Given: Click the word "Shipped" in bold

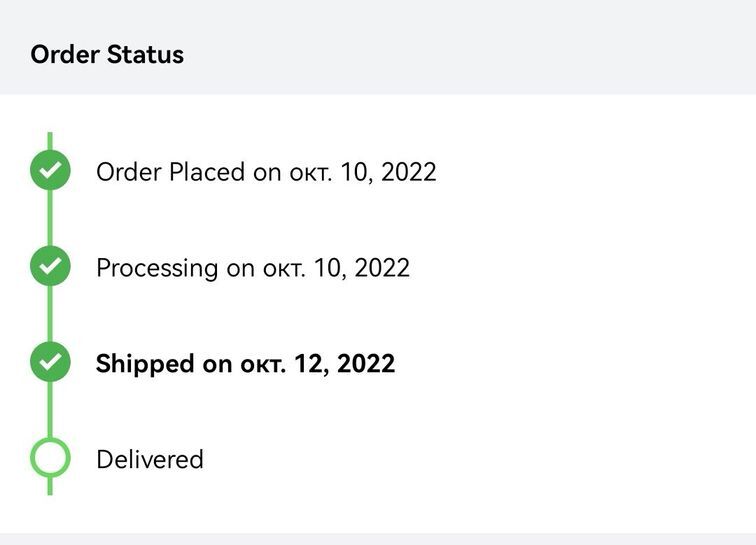Looking at the screenshot, I should (x=144, y=364).
